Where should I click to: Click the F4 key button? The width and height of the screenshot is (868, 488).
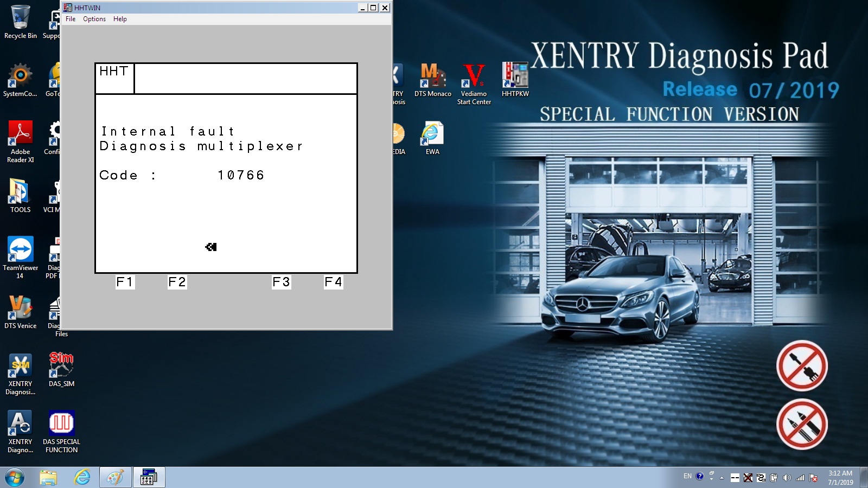pyautogui.click(x=333, y=282)
